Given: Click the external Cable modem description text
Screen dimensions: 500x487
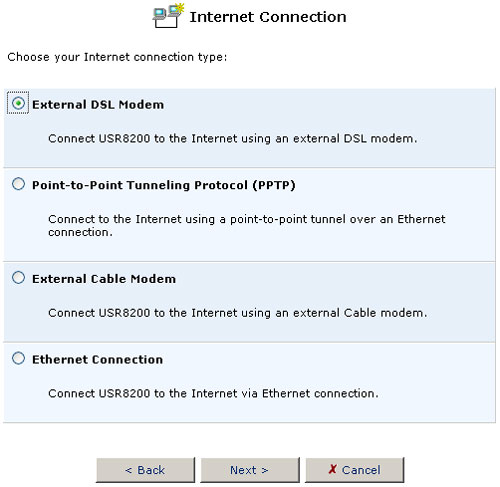Looking at the screenshot, I should tap(238, 313).
